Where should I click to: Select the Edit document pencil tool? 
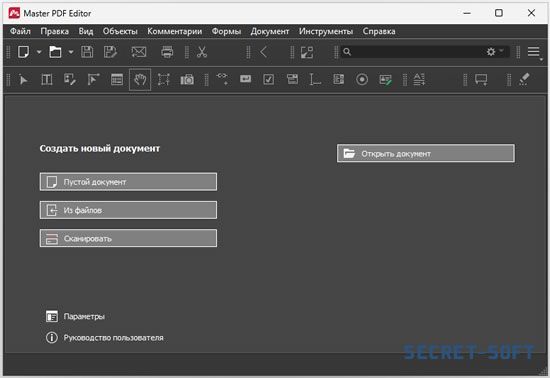click(70, 80)
